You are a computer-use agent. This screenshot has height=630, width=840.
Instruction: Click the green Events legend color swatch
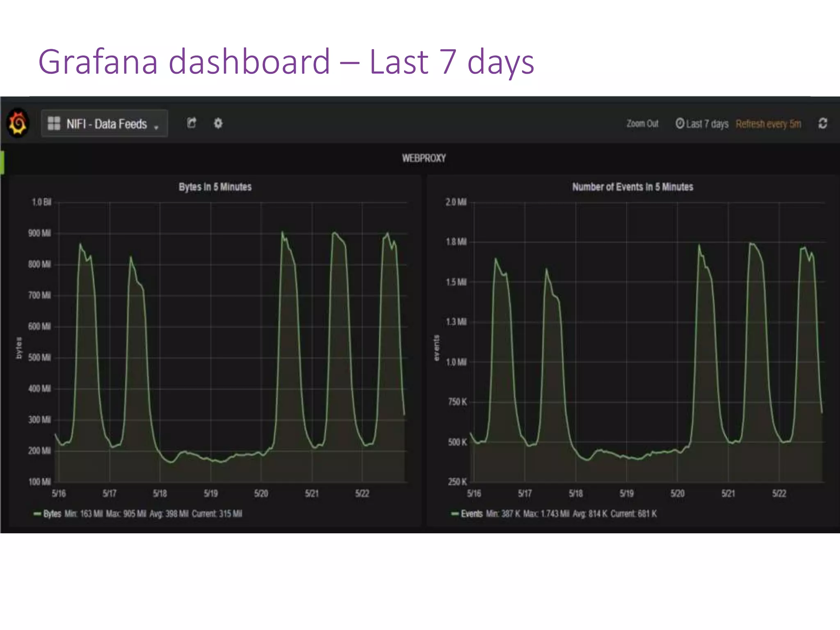pos(454,514)
